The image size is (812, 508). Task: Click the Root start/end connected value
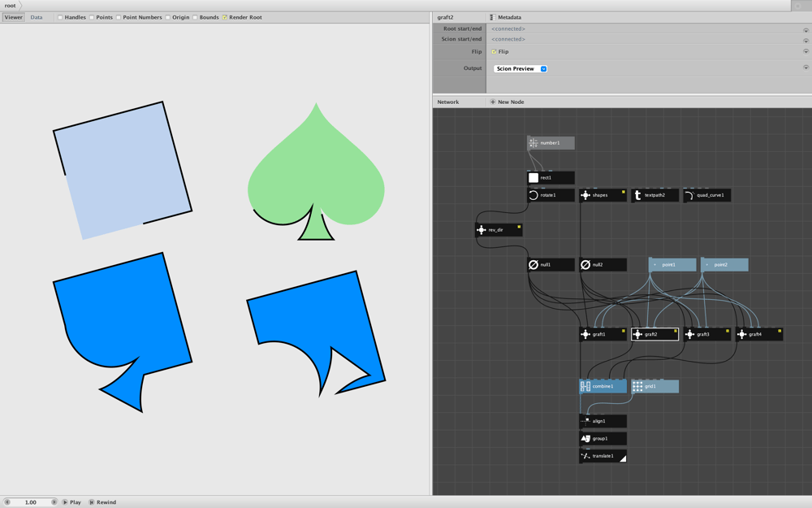508,29
